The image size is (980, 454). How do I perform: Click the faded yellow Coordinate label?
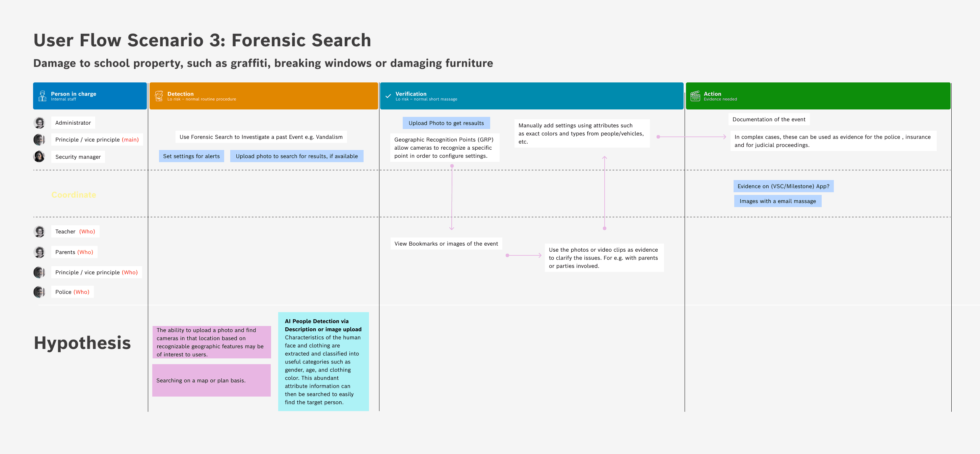[74, 195]
